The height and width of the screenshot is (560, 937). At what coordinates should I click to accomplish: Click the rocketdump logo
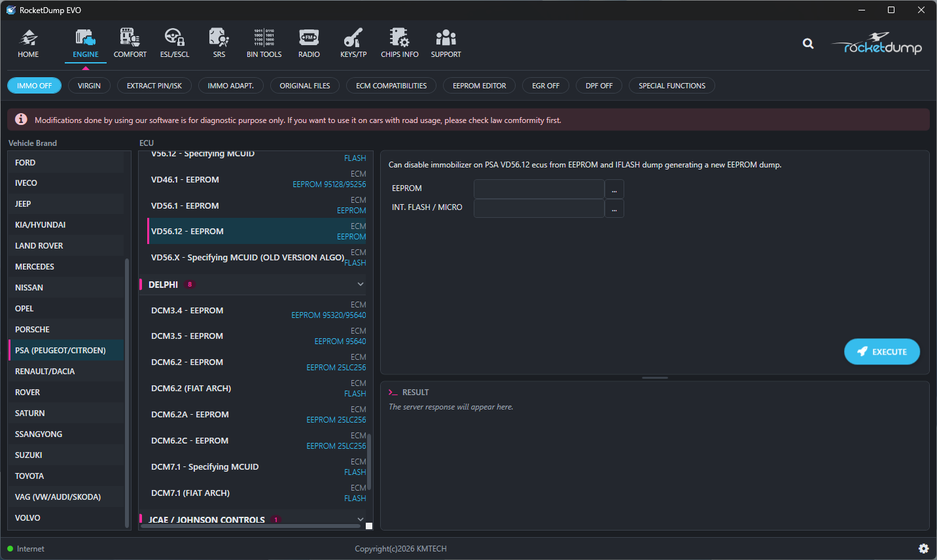point(877,43)
